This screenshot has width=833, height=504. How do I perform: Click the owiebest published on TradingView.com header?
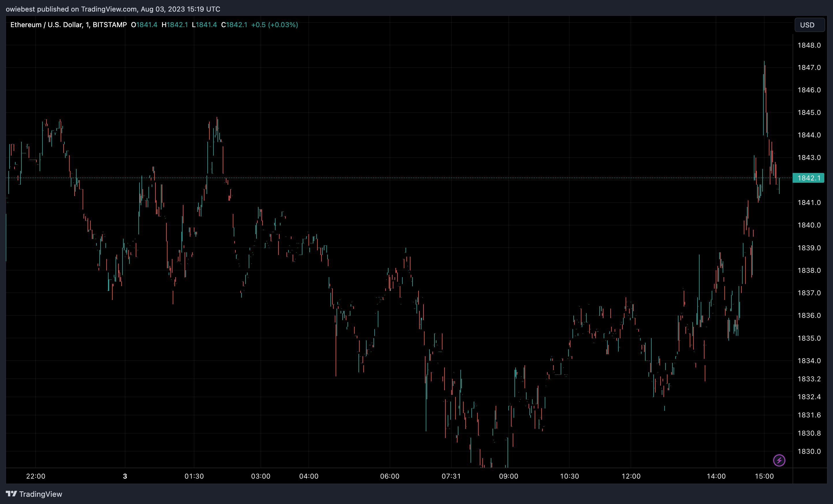tap(113, 9)
